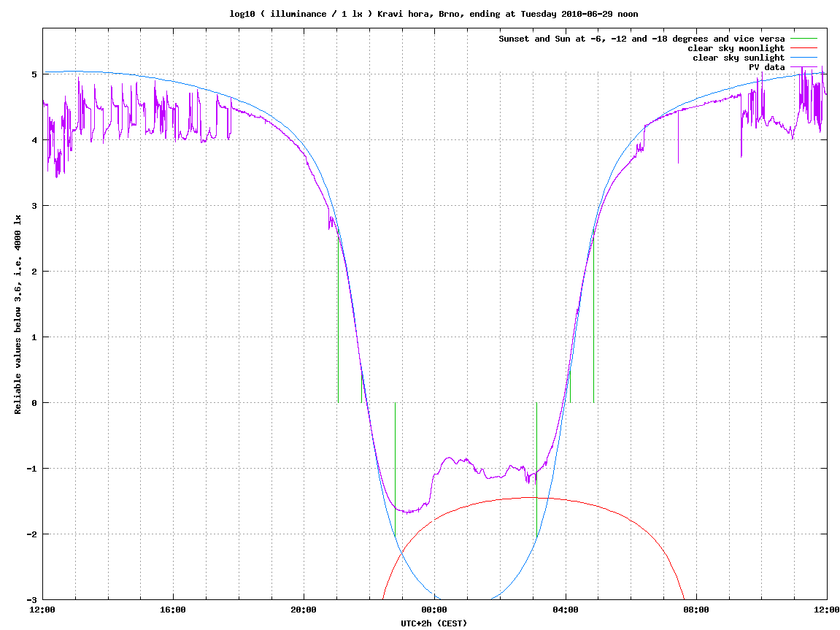Click the y-axis tick label -2

[32, 534]
